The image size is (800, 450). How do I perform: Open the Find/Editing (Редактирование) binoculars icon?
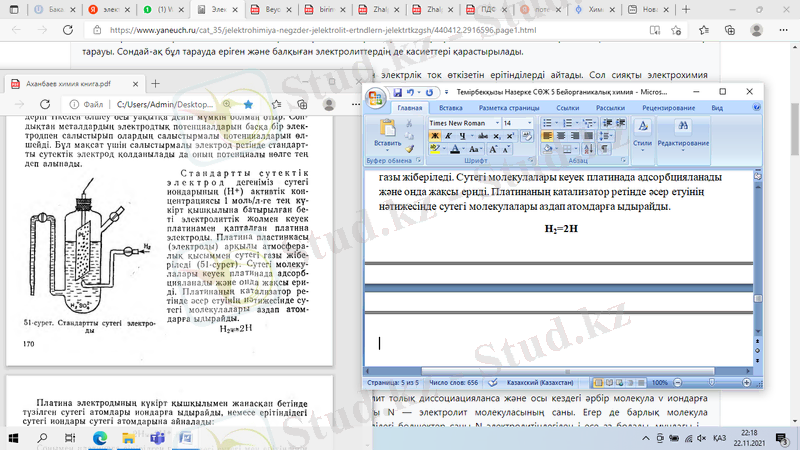(x=683, y=127)
